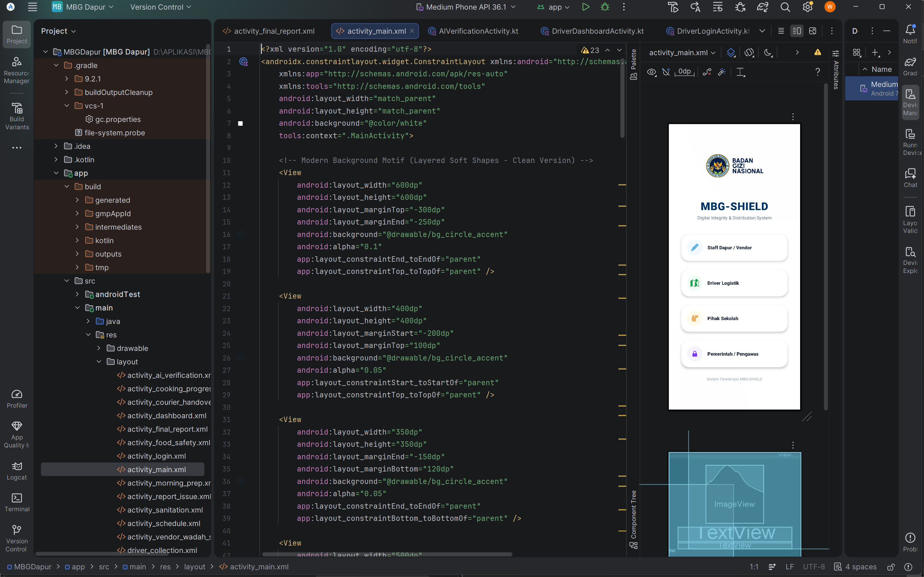
Task: Switch editor to Design-only view
Action: (x=813, y=31)
